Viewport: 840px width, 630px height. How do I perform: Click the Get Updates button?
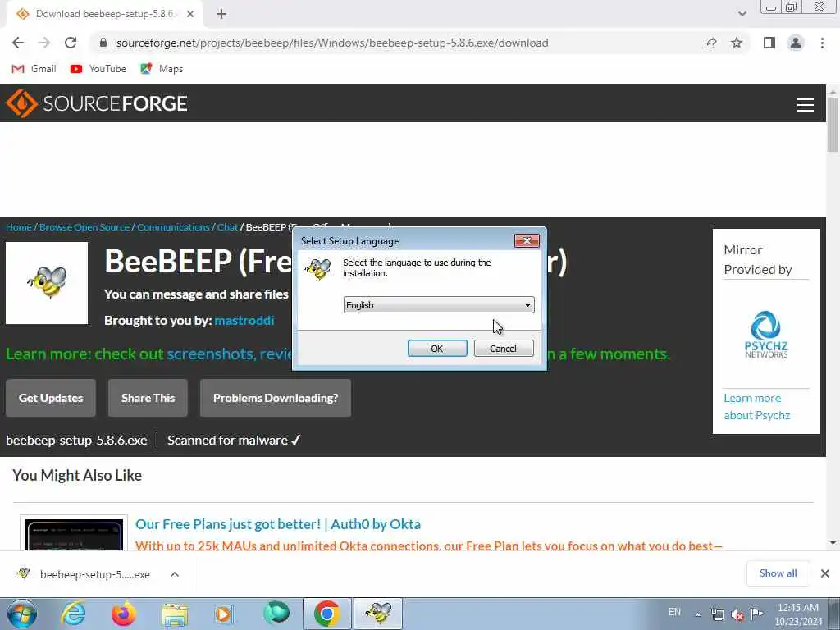coord(51,398)
